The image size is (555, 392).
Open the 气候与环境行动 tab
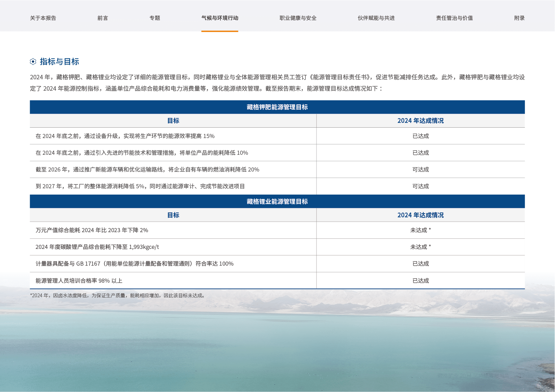coord(220,18)
